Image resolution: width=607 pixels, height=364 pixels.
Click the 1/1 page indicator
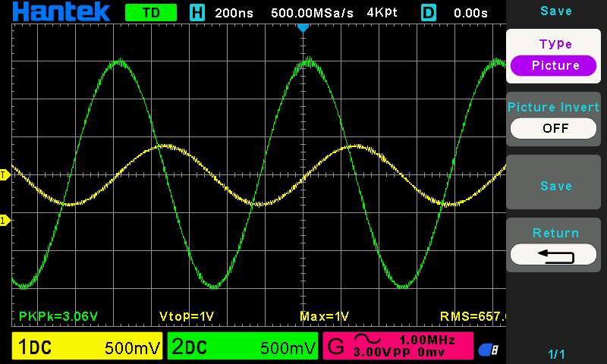pyautogui.click(x=556, y=354)
